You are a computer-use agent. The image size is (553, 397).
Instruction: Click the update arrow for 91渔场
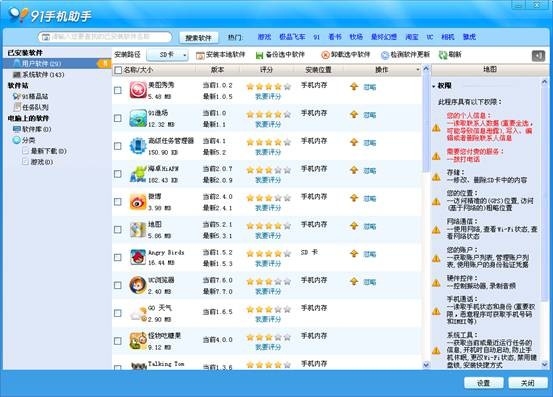[x=354, y=114]
